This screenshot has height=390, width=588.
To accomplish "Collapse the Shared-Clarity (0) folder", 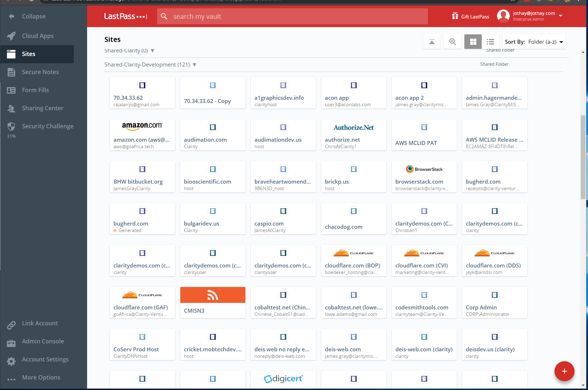I will (x=153, y=51).
